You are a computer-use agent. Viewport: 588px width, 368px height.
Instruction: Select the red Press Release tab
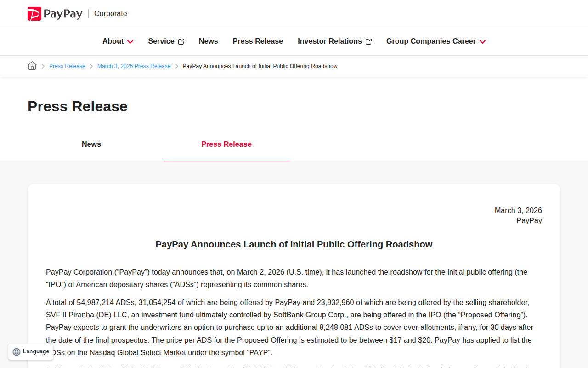pyautogui.click(x=226, y=144)
